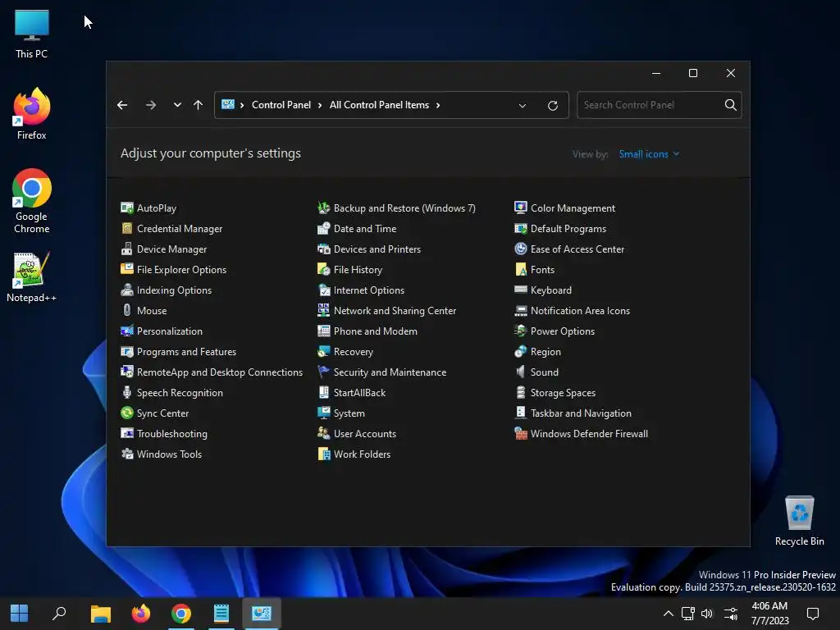Open the Fonts link
840x630 pixels.
coord(542,269)
